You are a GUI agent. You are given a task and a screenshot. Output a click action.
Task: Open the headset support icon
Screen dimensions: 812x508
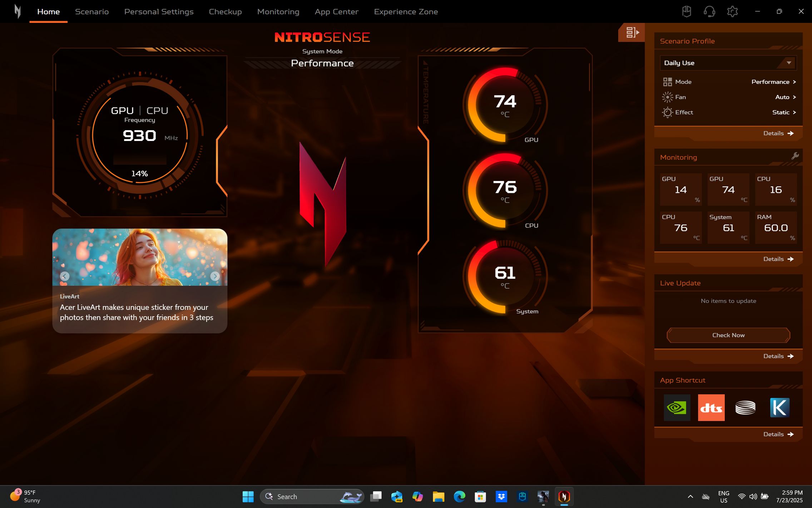(x=709, y=11)
